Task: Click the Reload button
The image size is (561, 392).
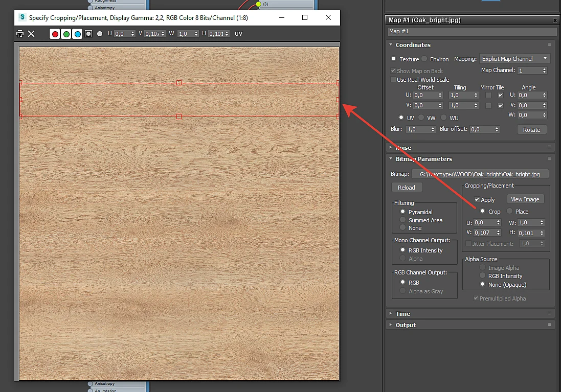Action: [x=407, y=188]
